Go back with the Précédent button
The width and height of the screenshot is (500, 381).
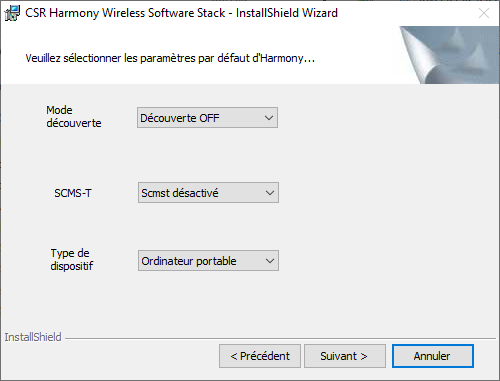[260, 356]
